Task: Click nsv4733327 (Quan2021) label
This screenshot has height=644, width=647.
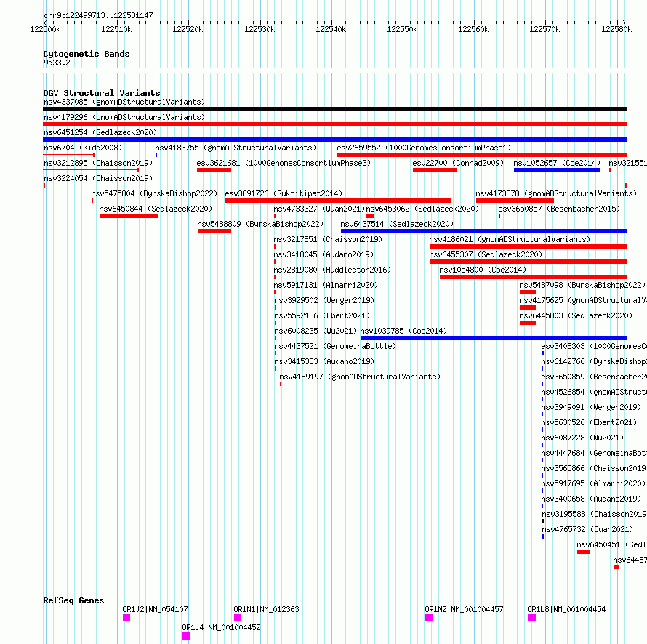Action: click(319, 209)
